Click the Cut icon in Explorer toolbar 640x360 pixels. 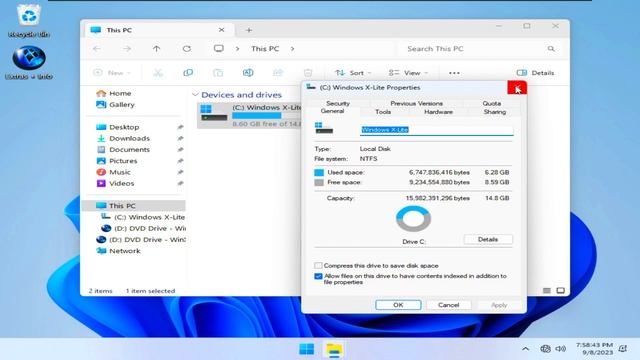click(x=158, y=73)
